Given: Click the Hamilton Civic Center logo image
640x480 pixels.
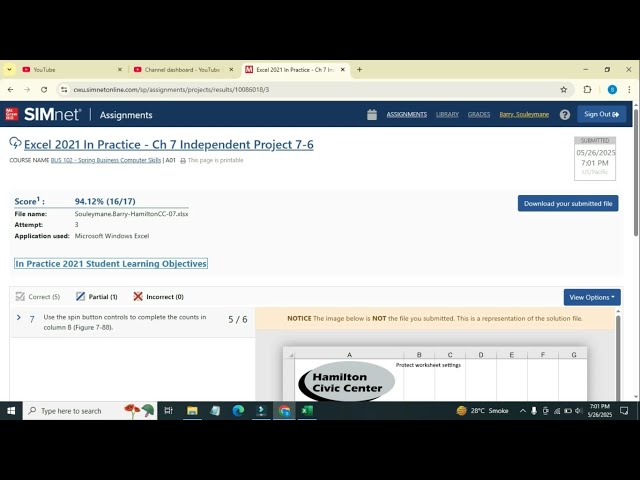Looking at the screenshot, I should (347, 381).
